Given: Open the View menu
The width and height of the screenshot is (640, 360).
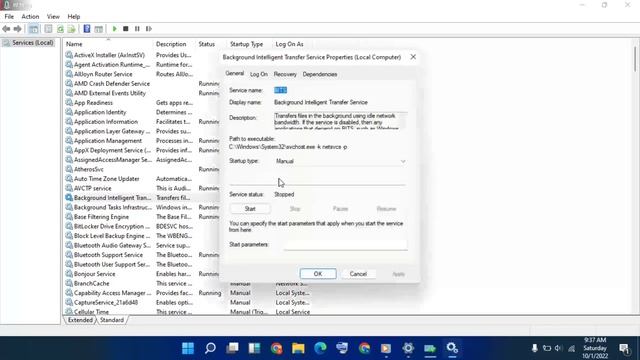Looking at the screenshot, I should click(53, 17).
